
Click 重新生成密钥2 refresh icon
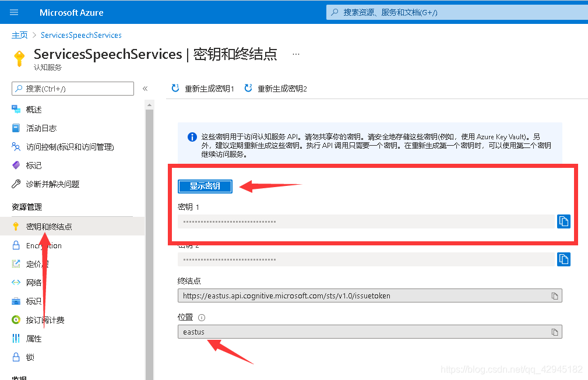point(248,88)
